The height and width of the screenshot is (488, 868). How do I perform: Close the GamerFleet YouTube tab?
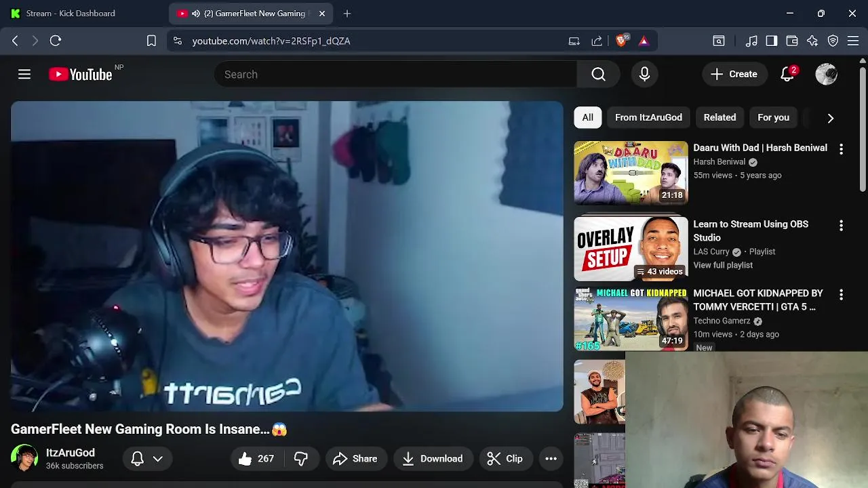pyautogui.click(x=322, y=14)
